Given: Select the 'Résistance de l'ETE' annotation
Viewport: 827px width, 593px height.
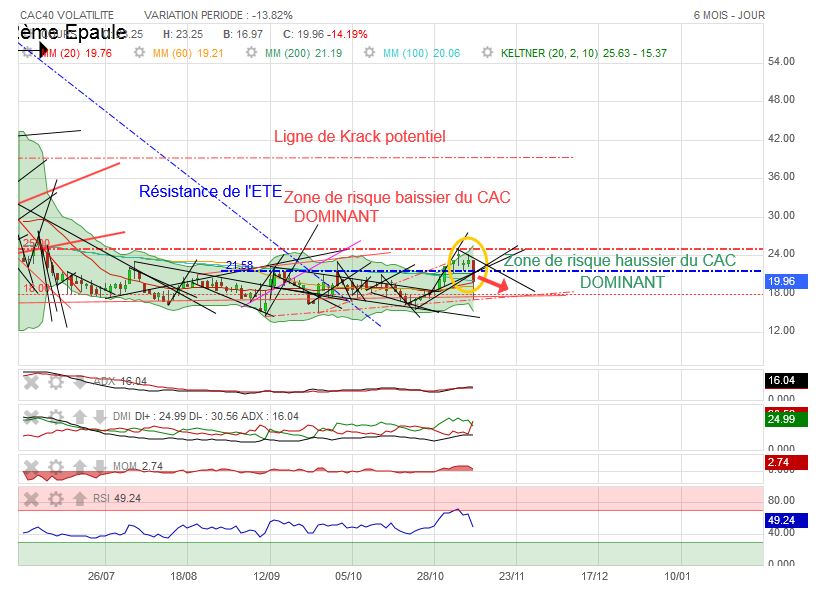Looking at the screenshot, I should (210, 192).
